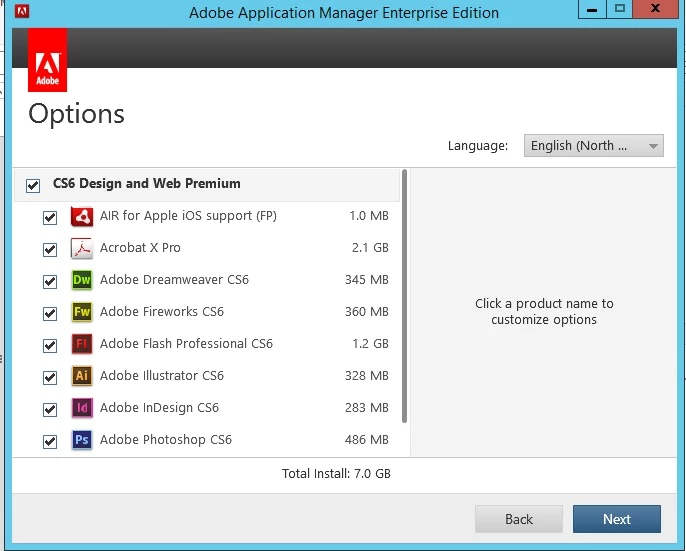
Task: Pick the 'Adobe InDesign CS6' product name
Action: [159, 408]
